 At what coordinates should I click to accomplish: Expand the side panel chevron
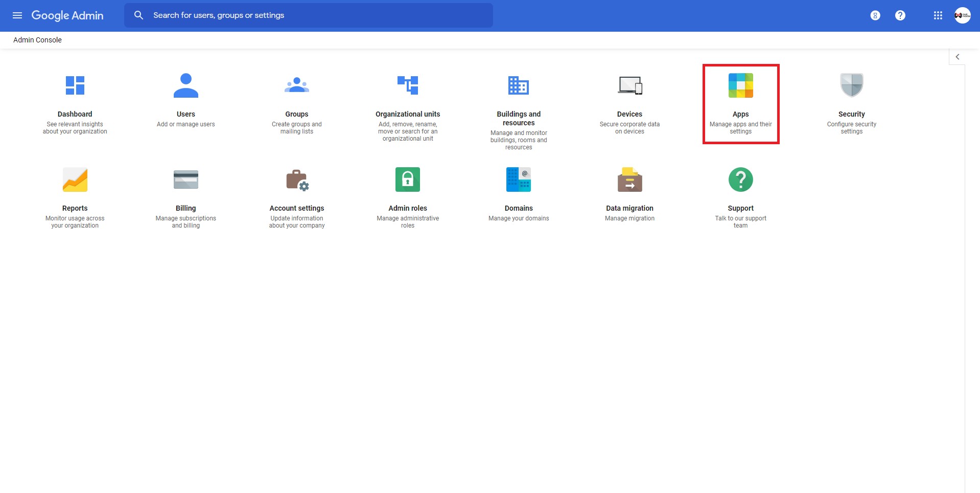click(x=958, y=57)
